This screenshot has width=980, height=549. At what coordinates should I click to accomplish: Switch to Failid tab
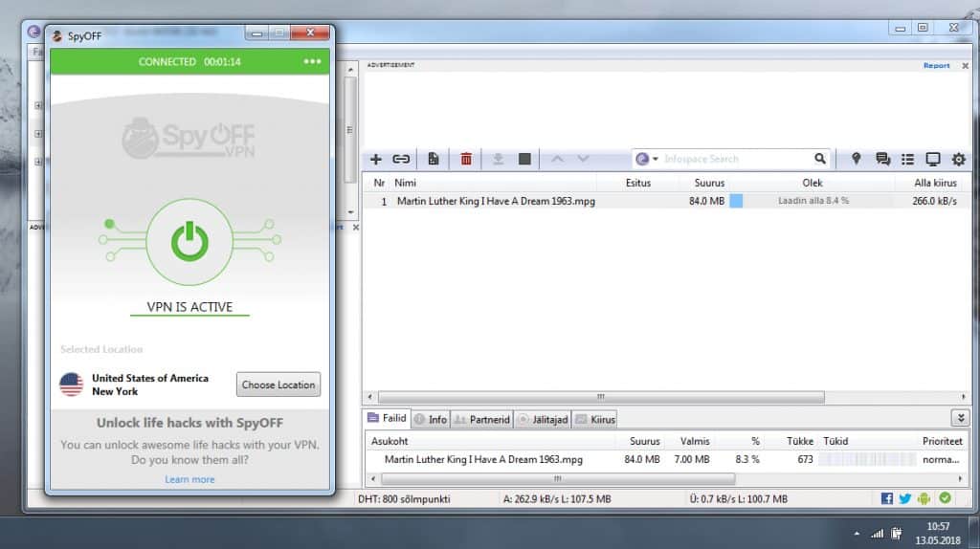tap(387, 419)
